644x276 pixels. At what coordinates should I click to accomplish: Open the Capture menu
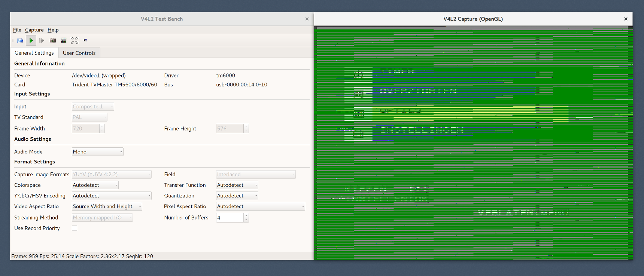(x=34, y=30)
